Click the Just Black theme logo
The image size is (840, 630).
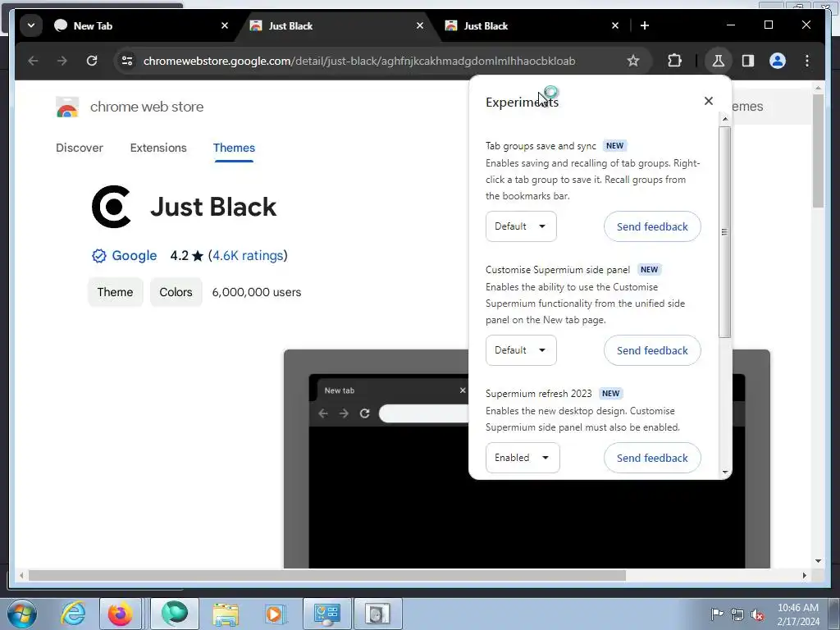coord(112,206)
